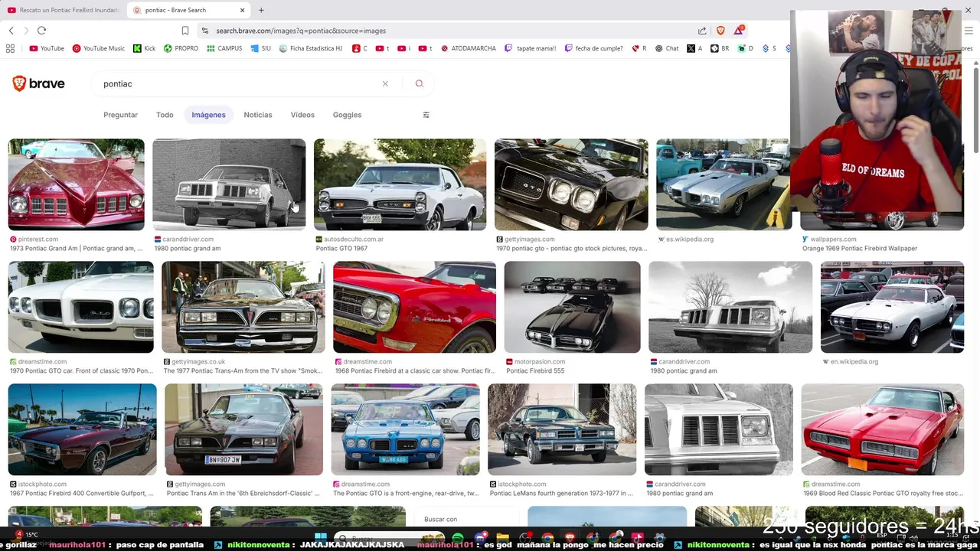980x551 pixels.
Task: Open the SIU bookmark
Action: pos(260,48)
